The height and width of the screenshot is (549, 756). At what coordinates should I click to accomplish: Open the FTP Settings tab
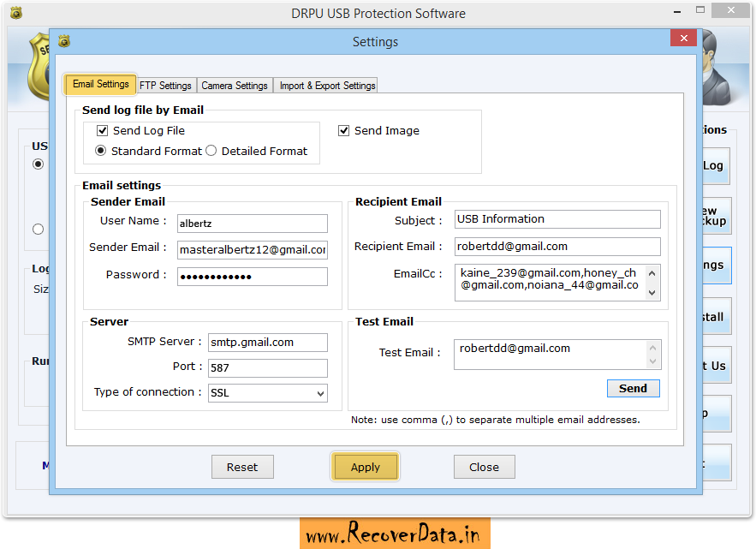[x=166, y=86]
